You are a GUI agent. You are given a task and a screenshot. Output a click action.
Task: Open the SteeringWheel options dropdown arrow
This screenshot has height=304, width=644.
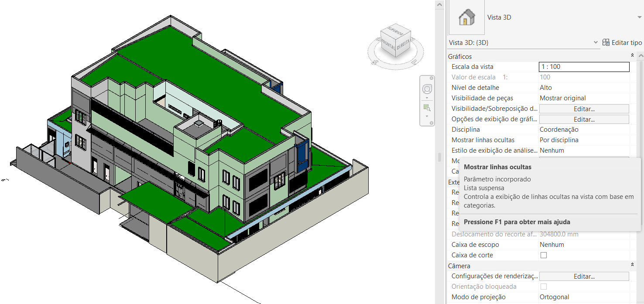427,98
